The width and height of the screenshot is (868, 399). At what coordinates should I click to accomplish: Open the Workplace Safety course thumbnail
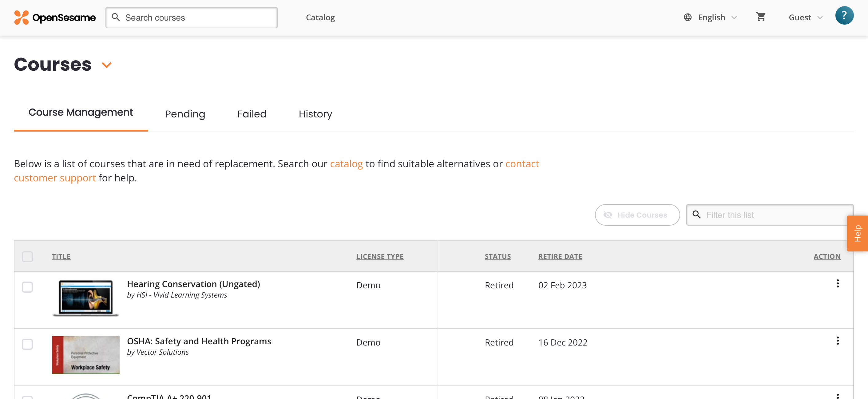point(85,355)
